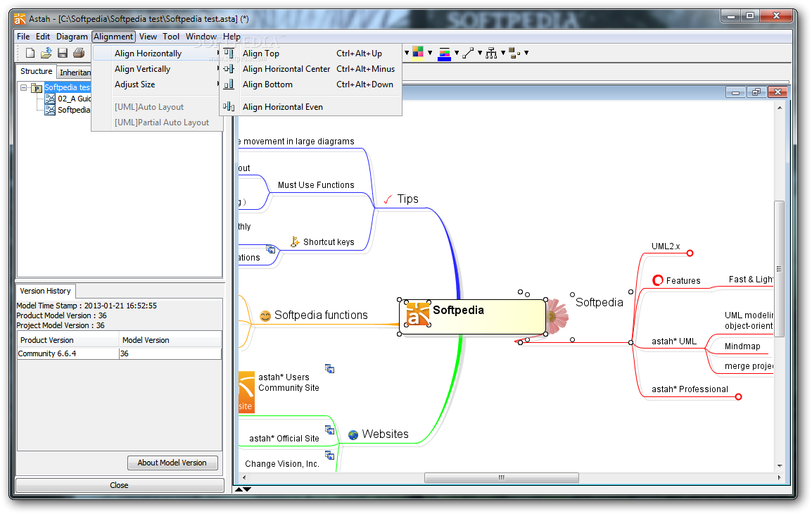Select the line style tool

[468, 53]
